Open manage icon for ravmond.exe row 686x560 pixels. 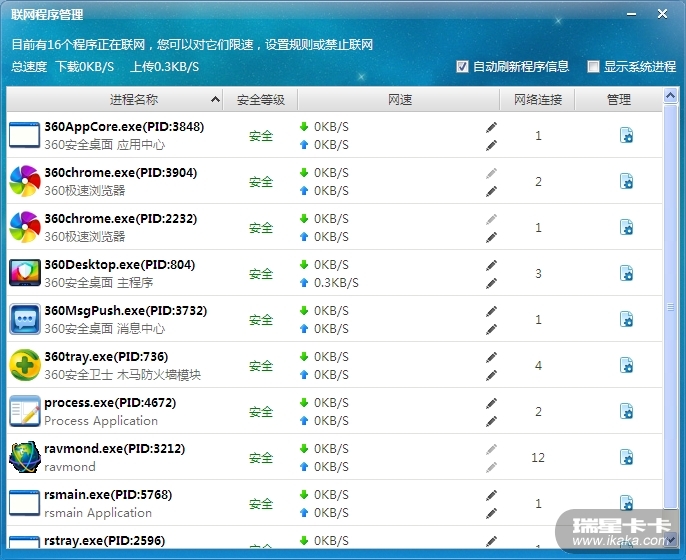click(626, 457)
